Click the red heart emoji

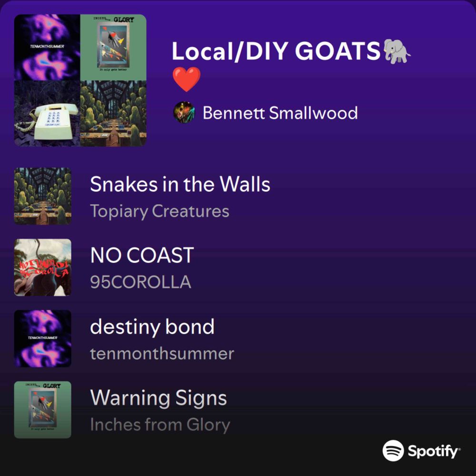point(187,79)
